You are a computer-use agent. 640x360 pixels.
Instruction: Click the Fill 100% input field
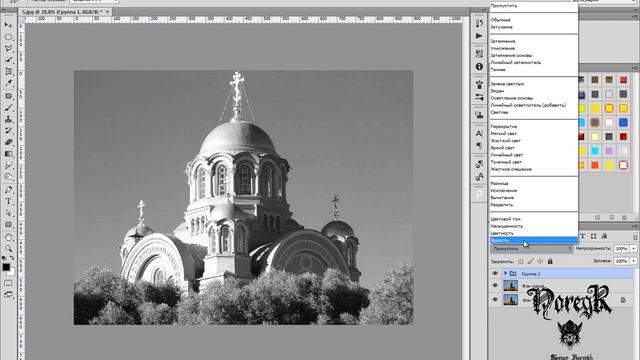tap(622, 261)
